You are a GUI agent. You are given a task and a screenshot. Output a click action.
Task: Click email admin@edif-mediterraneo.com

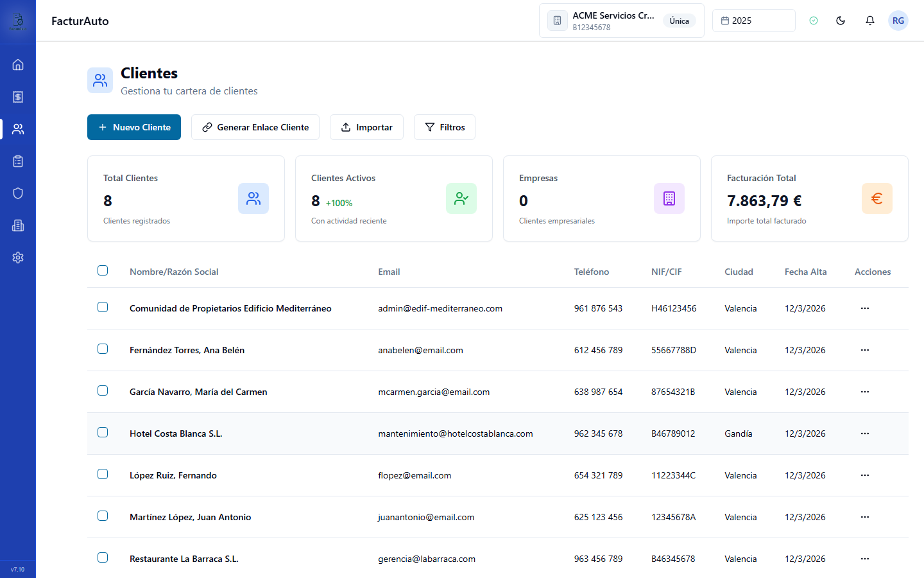[440, 308]
